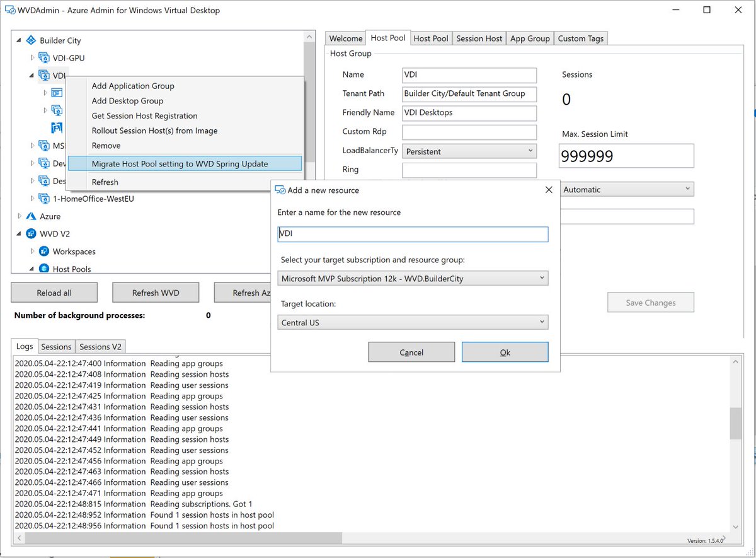Viewport: 756px width, 558px height.
Task: Collapse the Builder City tree node
Action: tap(19, 40)
